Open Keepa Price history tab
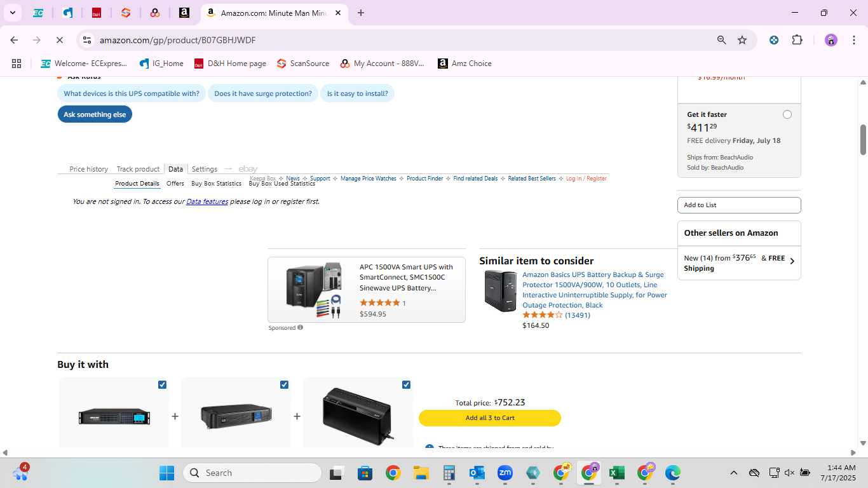868x488 pixels. pyautogui.click(x=88, y=169)
